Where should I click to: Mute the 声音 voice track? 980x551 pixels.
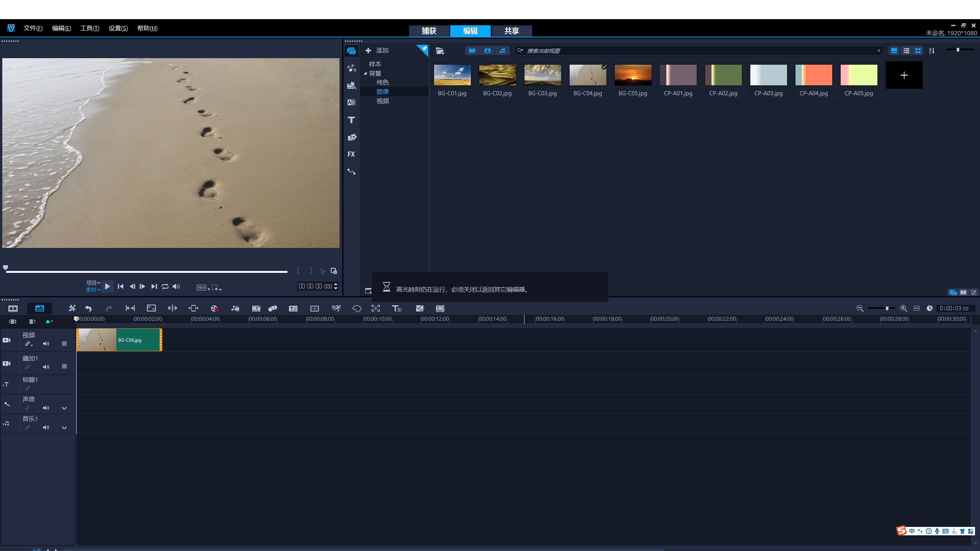(x=46, y=408)
